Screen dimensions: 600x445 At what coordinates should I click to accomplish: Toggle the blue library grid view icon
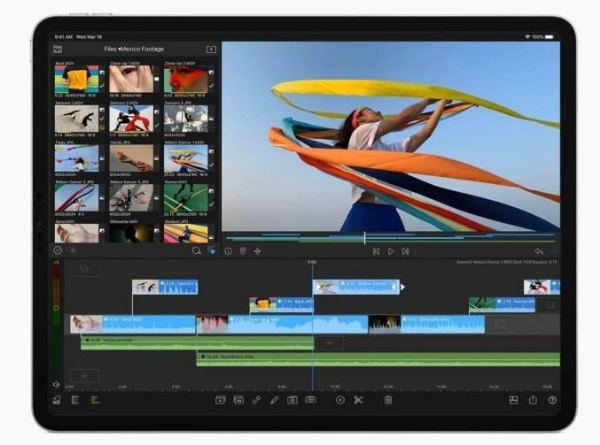(212, 251)
